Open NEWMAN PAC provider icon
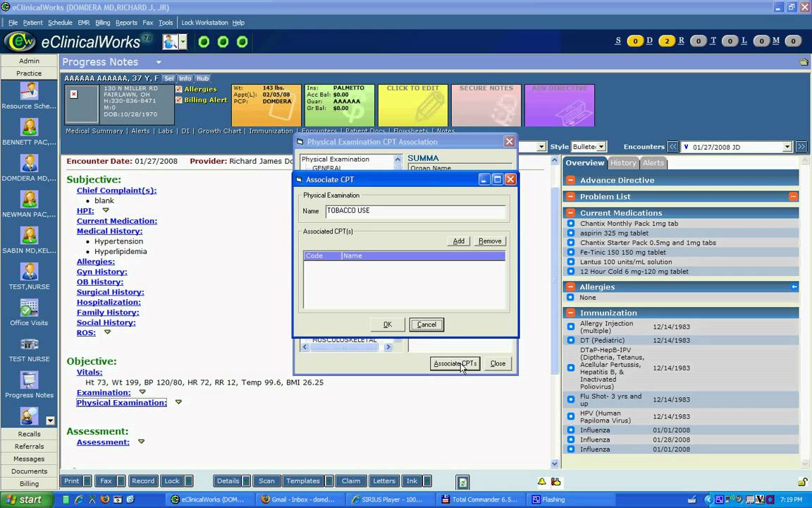 coord(29,200)
